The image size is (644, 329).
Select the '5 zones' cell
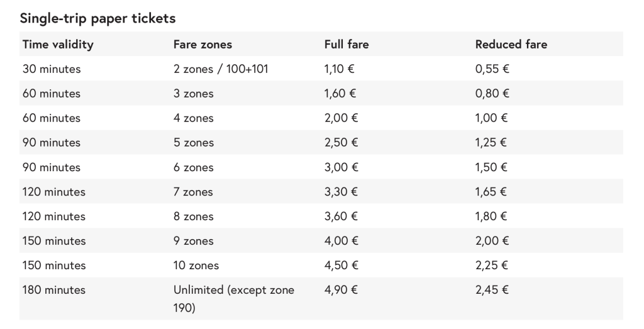click(193, 143)
